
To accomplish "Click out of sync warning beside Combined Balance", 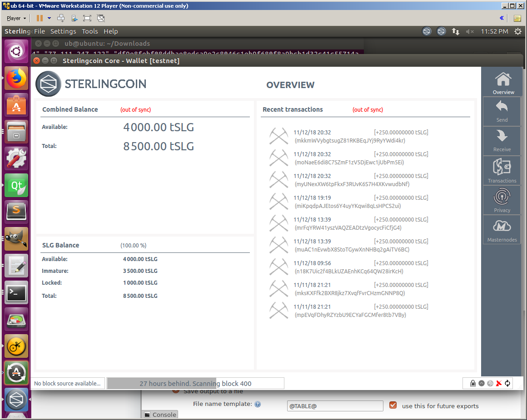I will (x=135, y=110).
